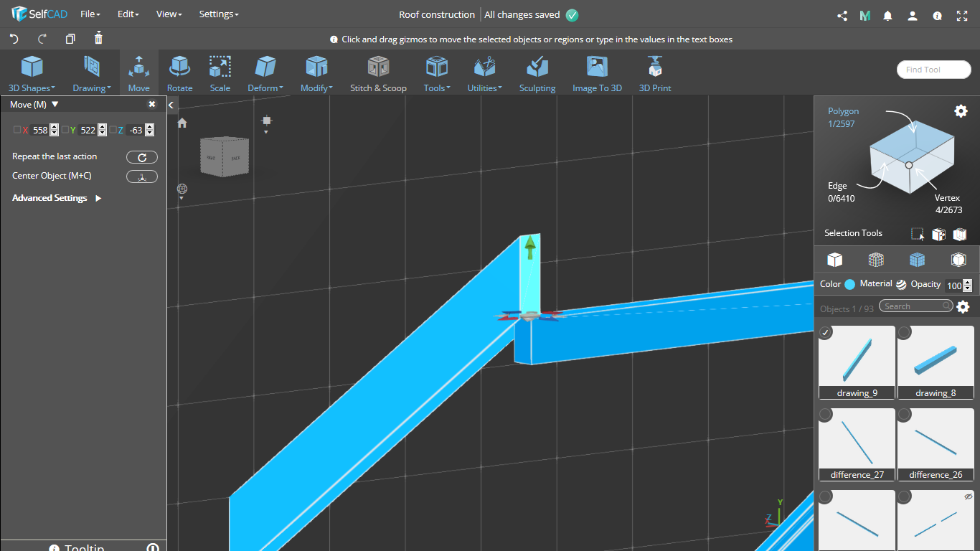
Task: Open the Drawing dropdown
Action: (x=92, y=75)
